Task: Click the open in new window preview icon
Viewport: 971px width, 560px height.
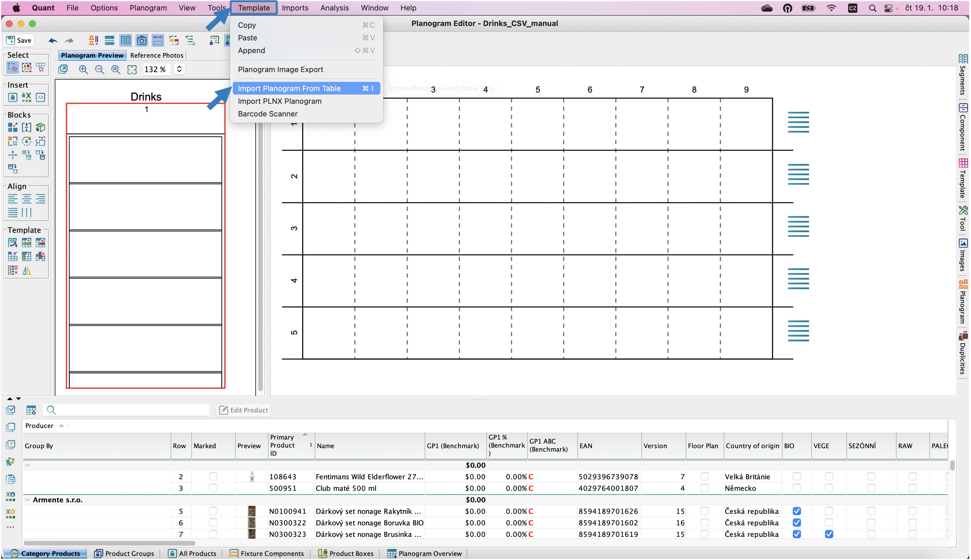Action: tap(63, 69)
